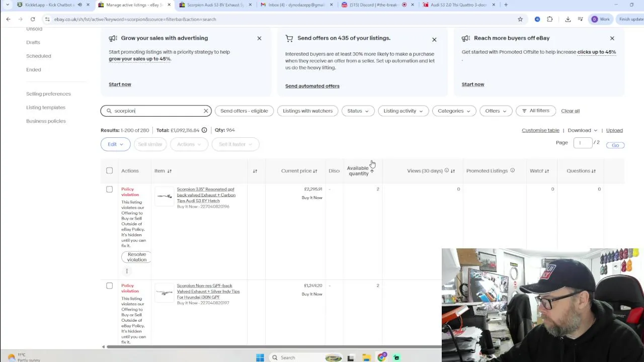Expand the Listing activity filter
This screenshot has height=362, width=644.
click(x=403, y=111)
